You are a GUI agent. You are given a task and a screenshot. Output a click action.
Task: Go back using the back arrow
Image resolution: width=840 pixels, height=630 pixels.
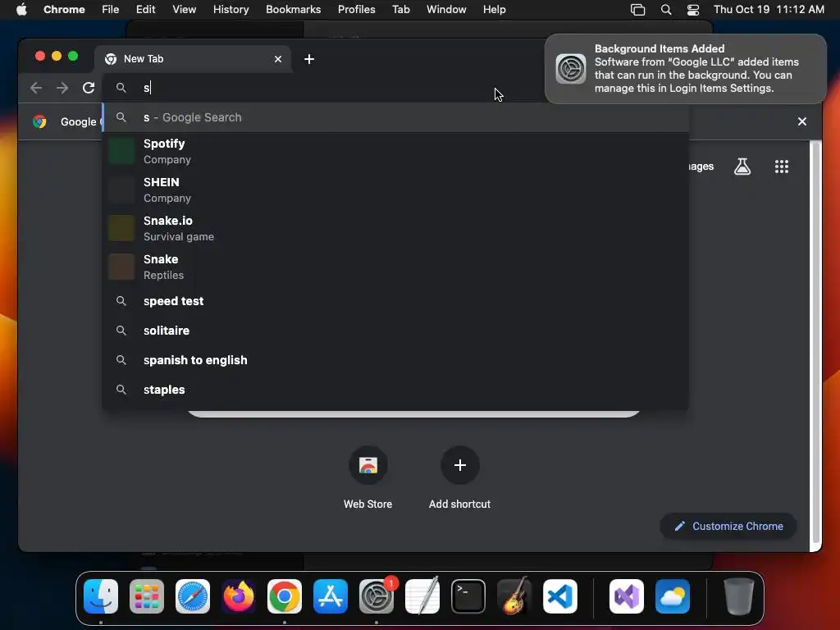(x=36, y=88)
